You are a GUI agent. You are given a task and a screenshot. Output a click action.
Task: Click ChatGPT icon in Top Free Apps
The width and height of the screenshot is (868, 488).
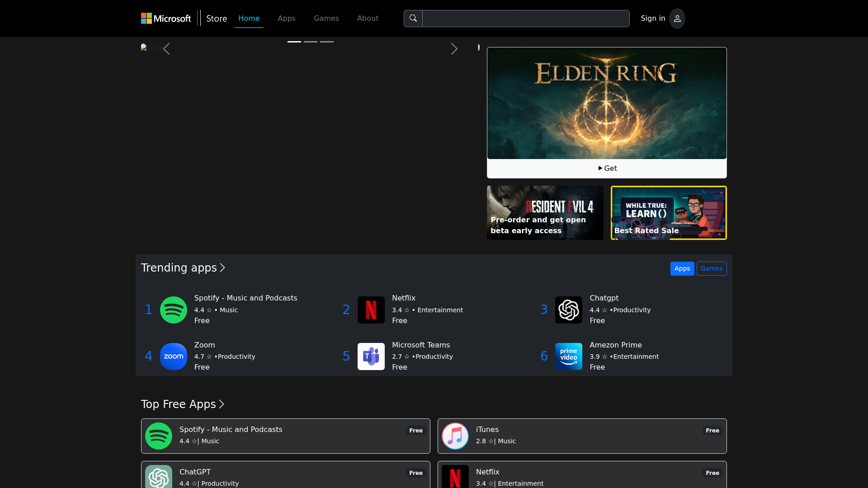pyautogui.click(x=159, y=477)
